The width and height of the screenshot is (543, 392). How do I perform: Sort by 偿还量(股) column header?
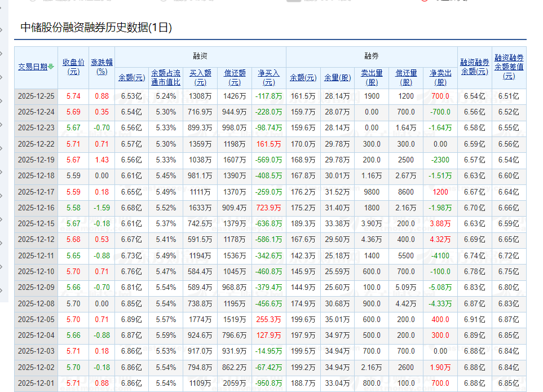point(406,78)
